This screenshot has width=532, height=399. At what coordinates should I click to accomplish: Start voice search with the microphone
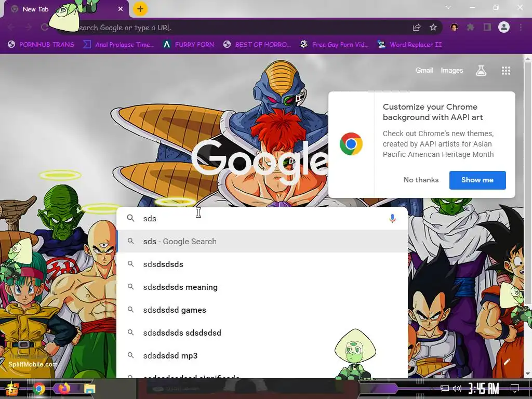coord(392,218)
